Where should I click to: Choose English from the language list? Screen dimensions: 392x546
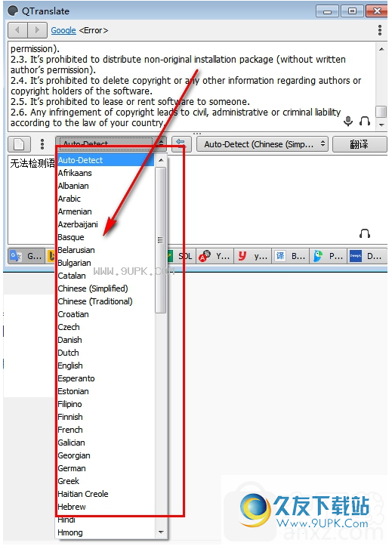tap(70, 366)
